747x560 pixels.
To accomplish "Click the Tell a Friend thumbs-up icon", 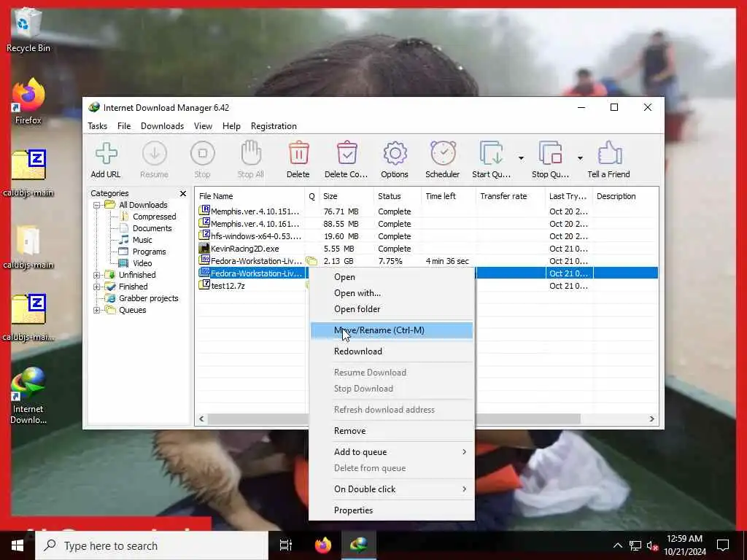I will click(609, 153).
